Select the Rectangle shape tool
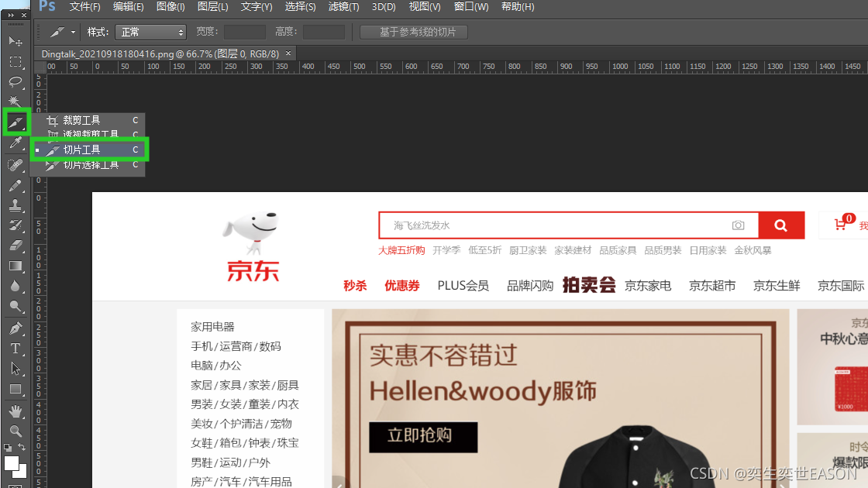 point(15,390)
